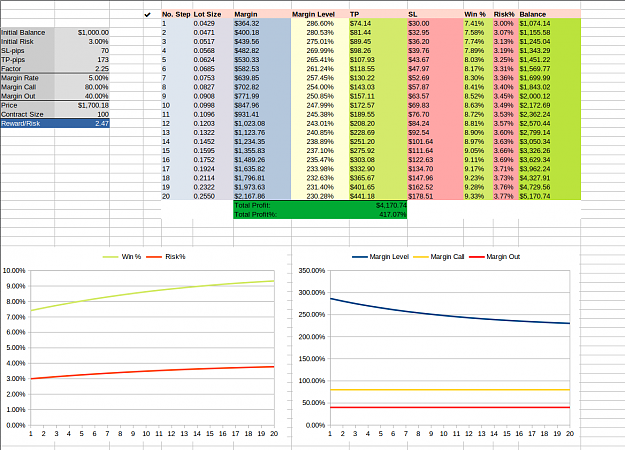The height and width of the screenshot is (450, 625).
Task: Click the red Margin Out line
Action: tap(450, 407)
